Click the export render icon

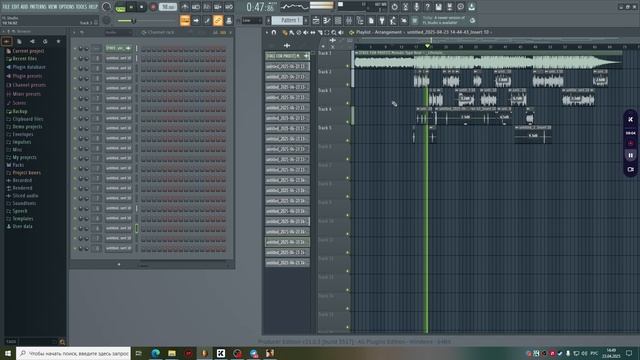click(449, 7)
